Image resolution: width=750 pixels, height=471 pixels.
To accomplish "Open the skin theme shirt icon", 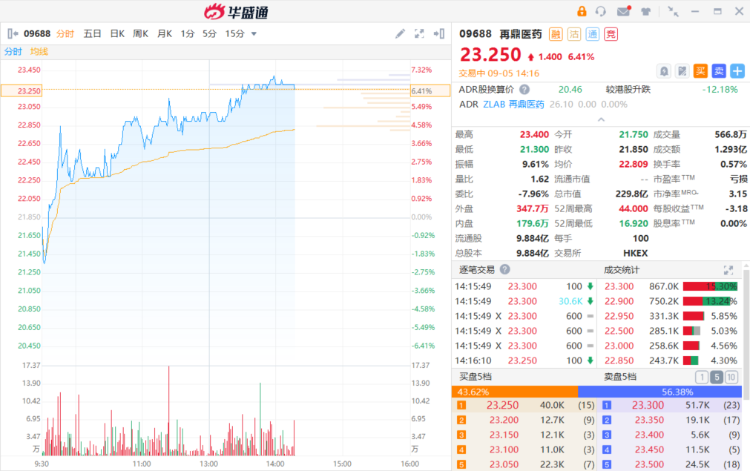I will pyautogui.click(x=646, y=11).
